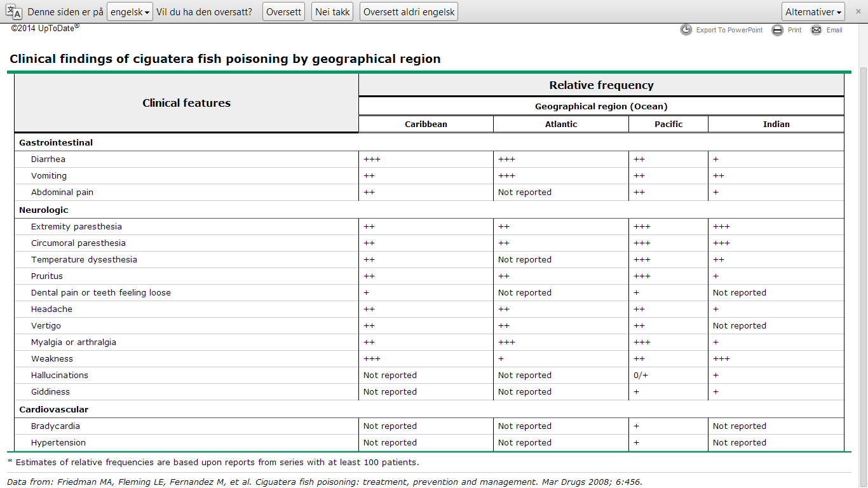Click the Atlantic column header

click(x=561, y=124)
